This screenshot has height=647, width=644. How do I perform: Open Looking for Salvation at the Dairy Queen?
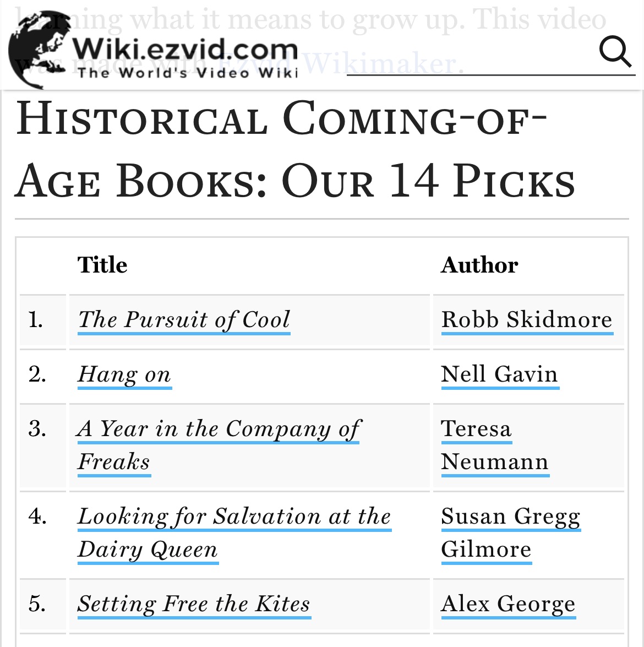coord(234,517)
